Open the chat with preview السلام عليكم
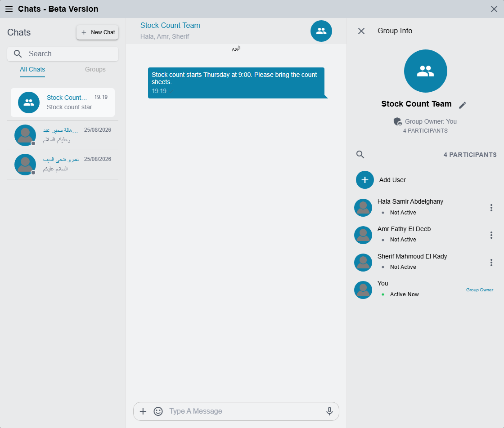504x428 pixels. [x=63, y=165]
